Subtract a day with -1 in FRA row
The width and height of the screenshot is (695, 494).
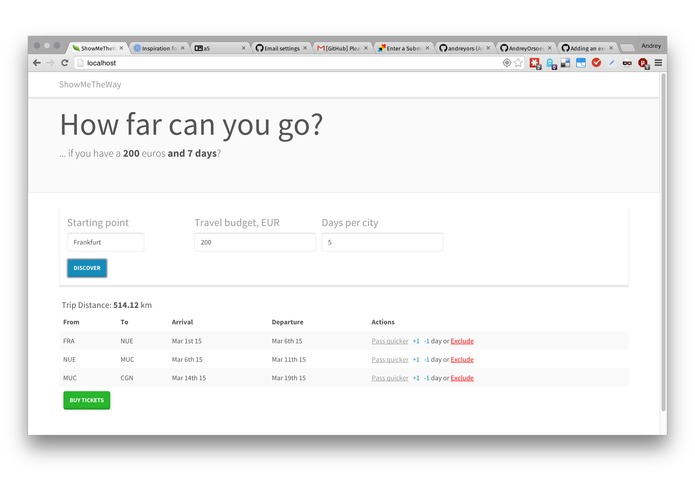(426, 341)
